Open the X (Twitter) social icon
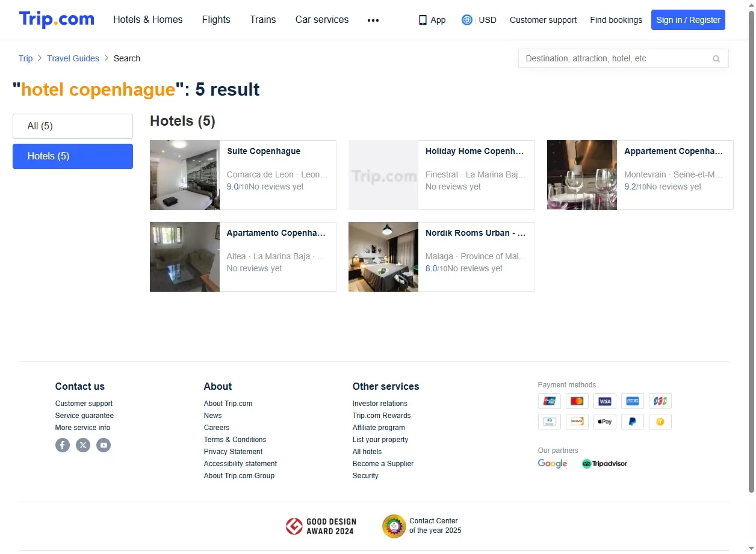This screenshot has height=554, width=756. coord(83,445)
